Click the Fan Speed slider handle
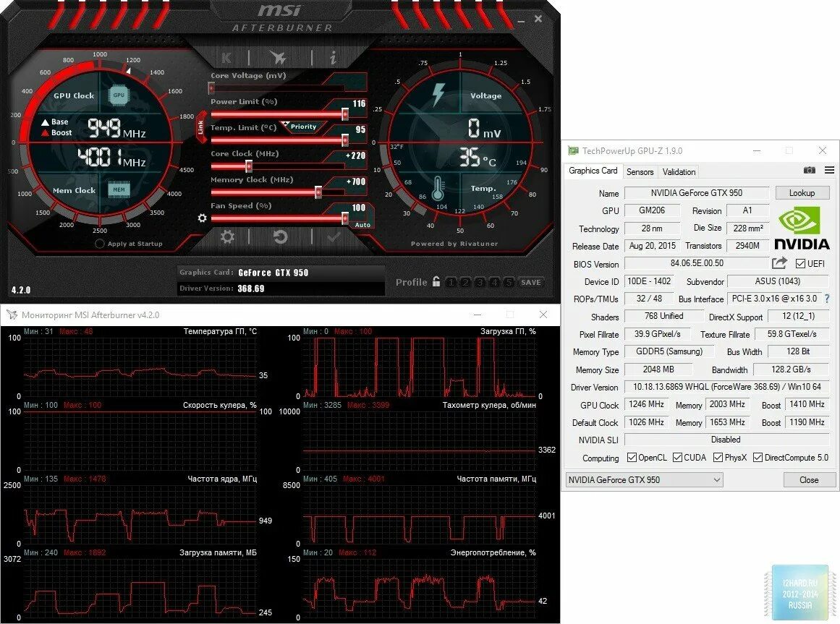 [345, 218]
